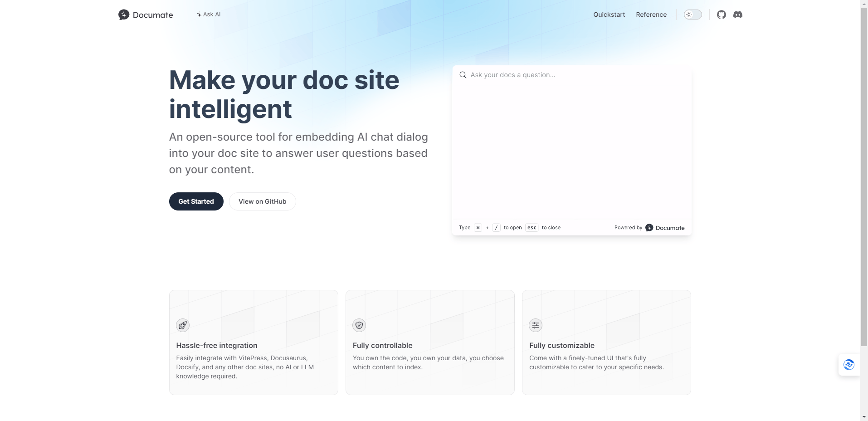The width and height of the screenshot is (868, 421).
Task: Open the Reference nav item
Action: 651,14
